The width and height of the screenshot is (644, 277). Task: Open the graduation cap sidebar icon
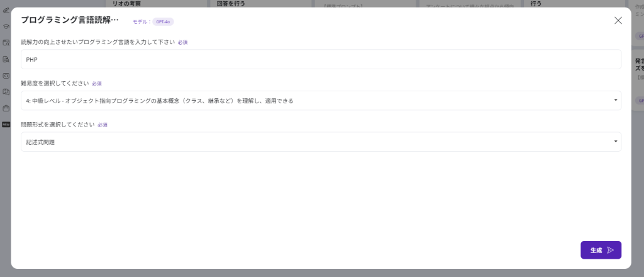click(6, 26)
